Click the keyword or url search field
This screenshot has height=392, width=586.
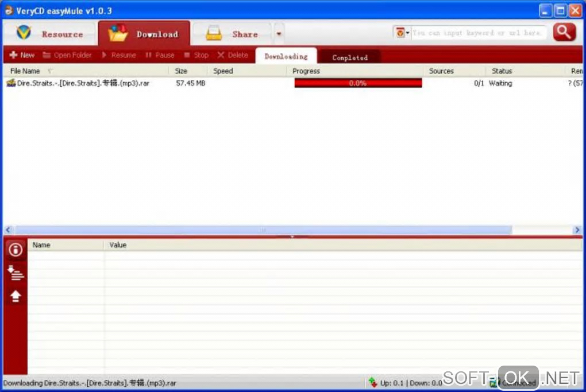(478, 33)
